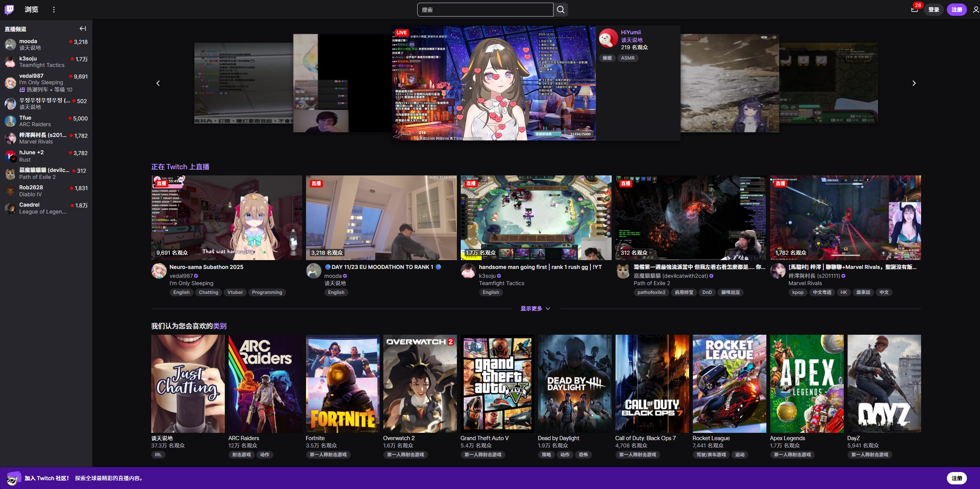The image size is (980, 489).
Task: Select the ASMR tag on HiYumii's card
Action: coord(628,58)
